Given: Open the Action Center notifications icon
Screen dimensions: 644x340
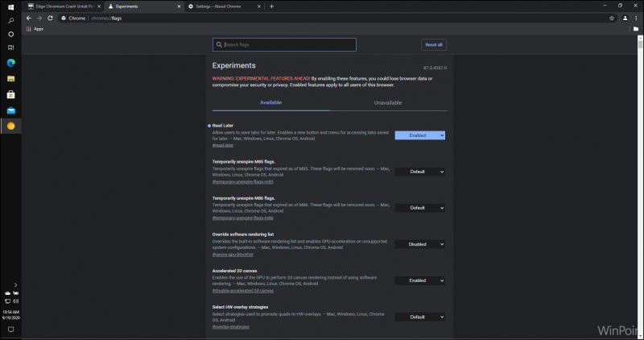Looking at the screenshot, I should 10,330.
